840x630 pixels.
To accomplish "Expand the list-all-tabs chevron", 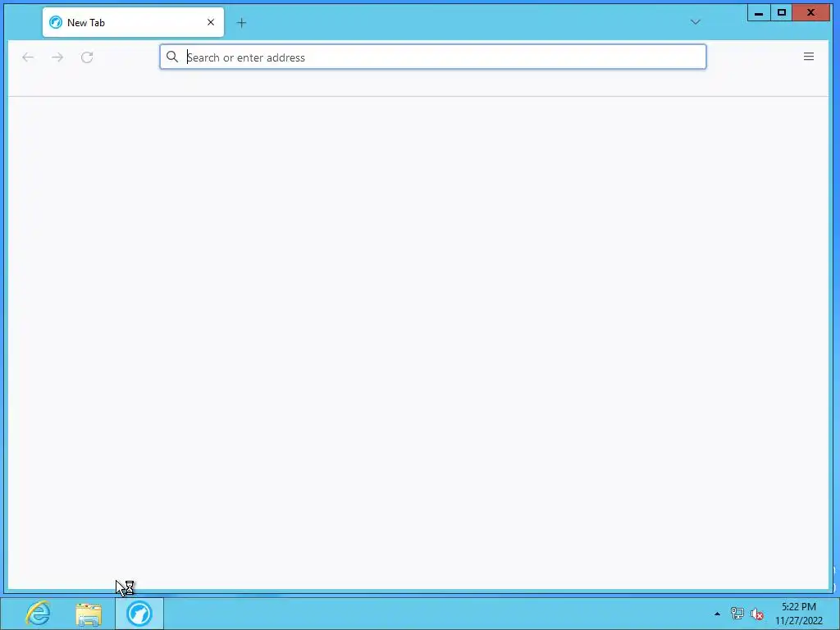I will pos(696,22).
